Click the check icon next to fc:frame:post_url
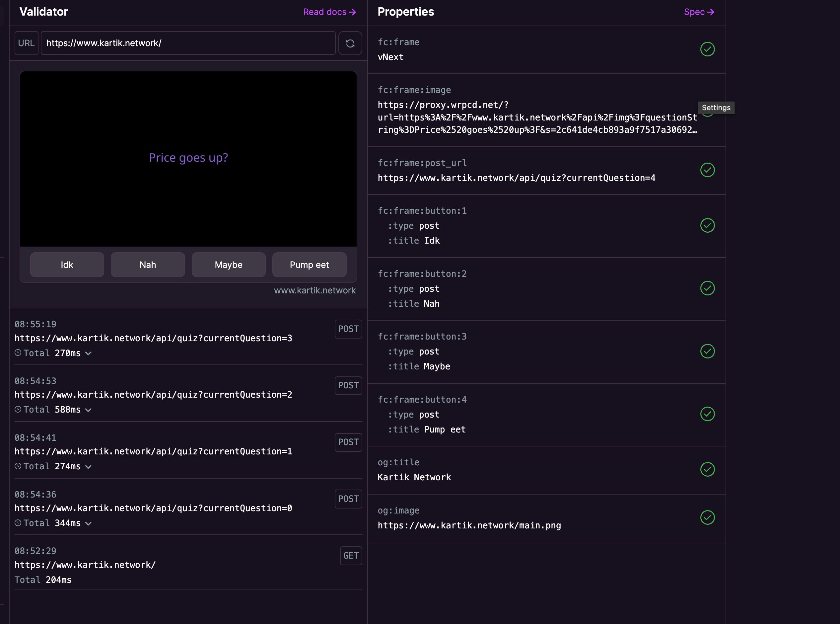 (708, 170)
